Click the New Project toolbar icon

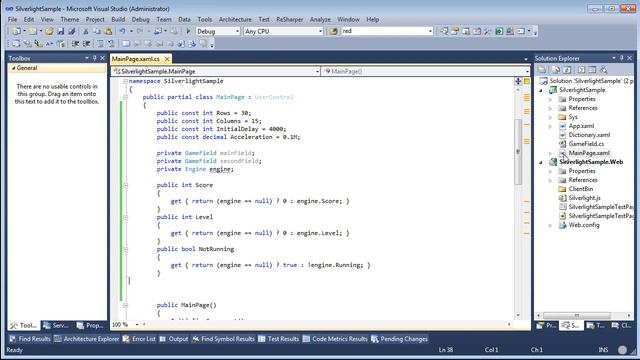tap(16, 31)
